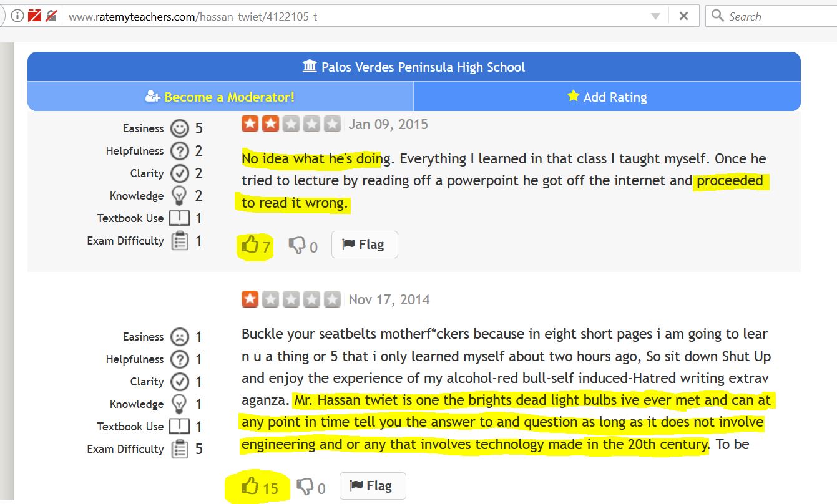
Task: Click the red blocked-content icon in address bar
Action: click(x=34, y=16)
